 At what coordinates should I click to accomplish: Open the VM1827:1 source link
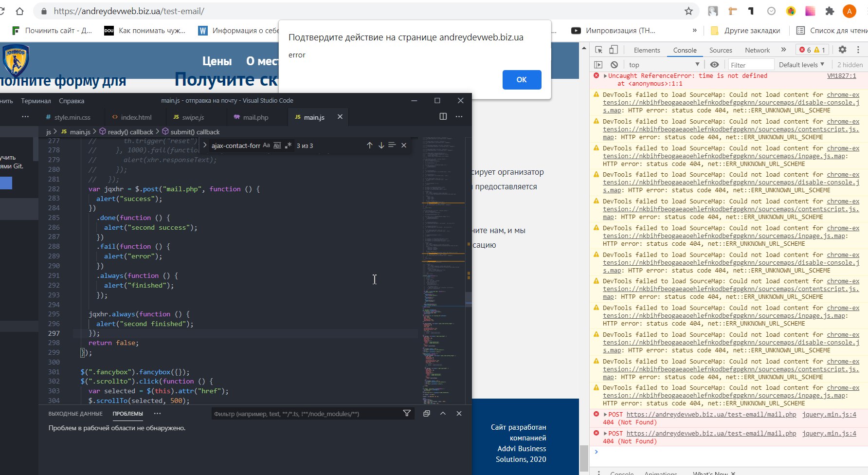(x=841, y=76)
